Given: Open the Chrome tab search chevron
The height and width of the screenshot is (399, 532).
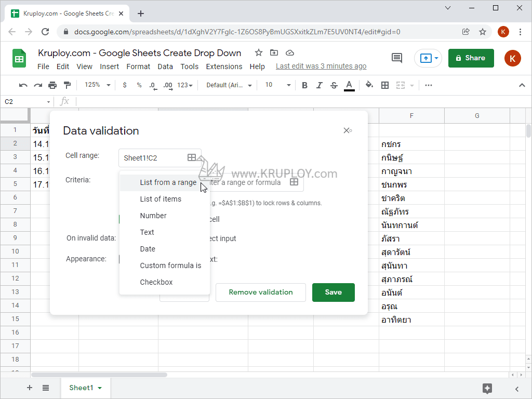Looking at the screenshot, I should tap(448, 8).
